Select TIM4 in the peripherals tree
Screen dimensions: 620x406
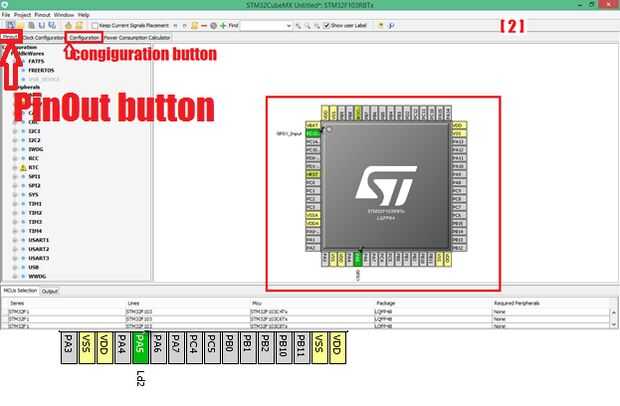pos(35,231)
